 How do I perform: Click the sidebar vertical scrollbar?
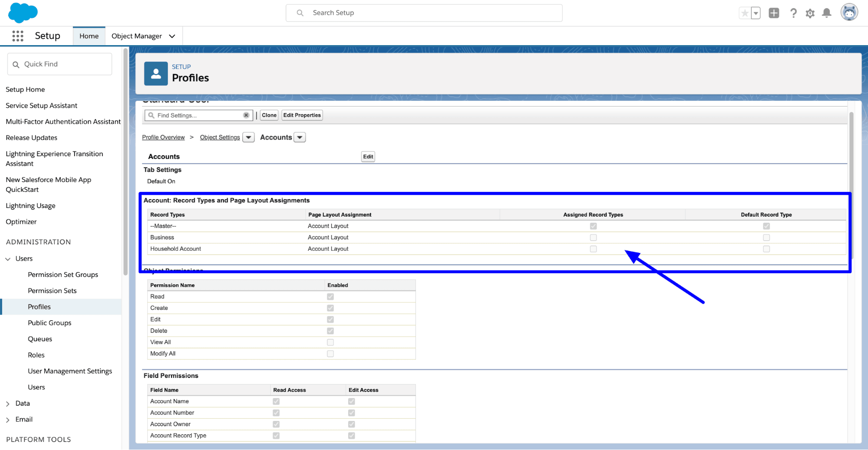[125, 162]
